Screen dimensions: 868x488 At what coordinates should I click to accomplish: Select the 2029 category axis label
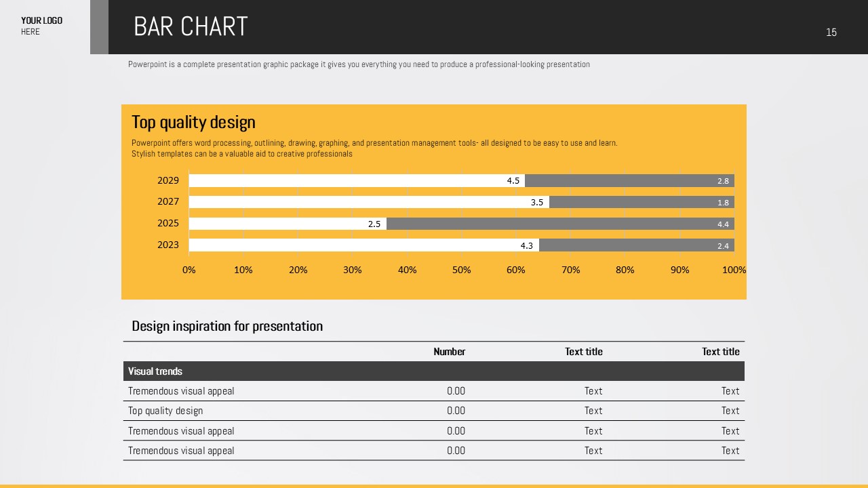(168, 180)
